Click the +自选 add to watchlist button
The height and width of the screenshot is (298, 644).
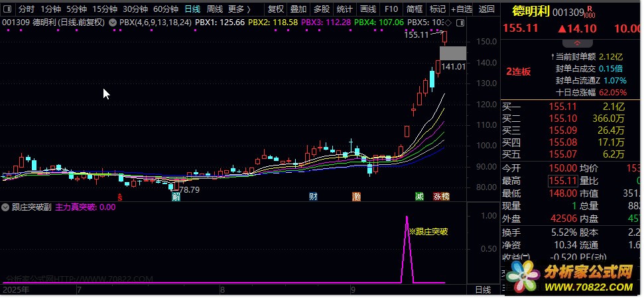coord(461,9)
